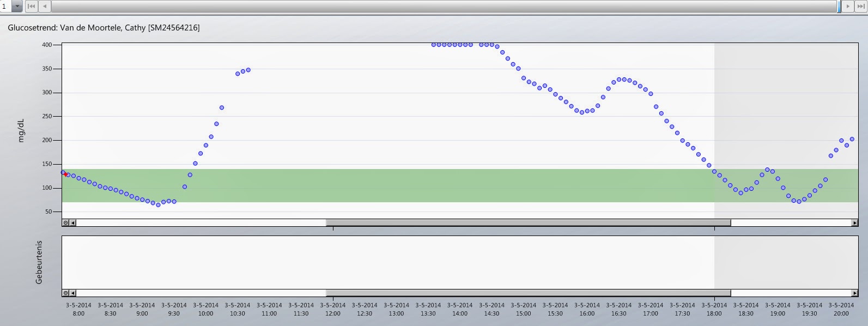Click the glucose chart horizontal scrollbar thumb
868x326 pixels.
click(528, 222)
